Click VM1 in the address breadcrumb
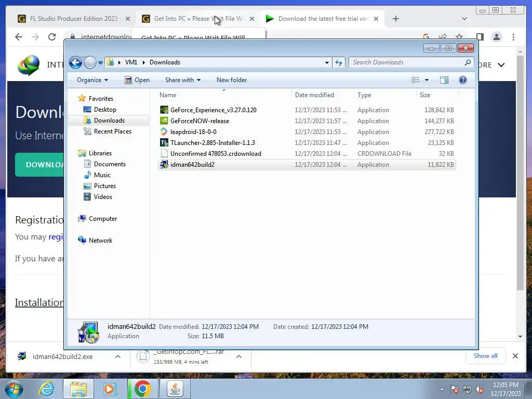Image resolution: width=532 pixels, height=399 pixels. click(131, 62)
